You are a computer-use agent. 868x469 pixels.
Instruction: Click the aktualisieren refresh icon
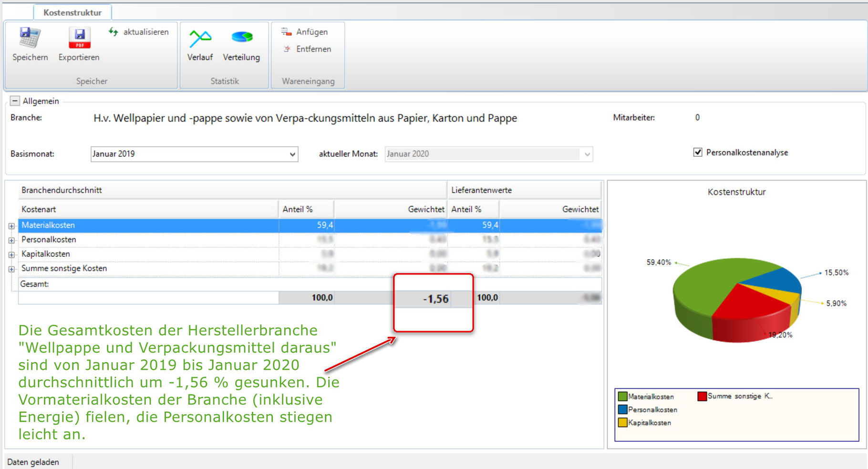pyautogui.click(x=113, y=31)
